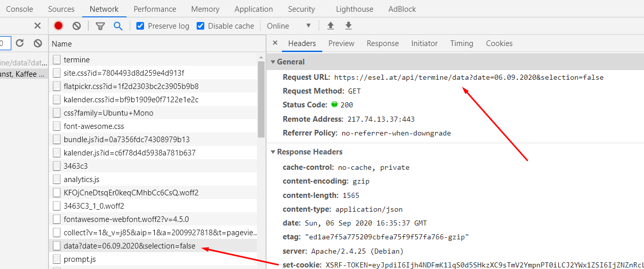Close the search sidebar X
644x269 pixels.
coord(37,26)
